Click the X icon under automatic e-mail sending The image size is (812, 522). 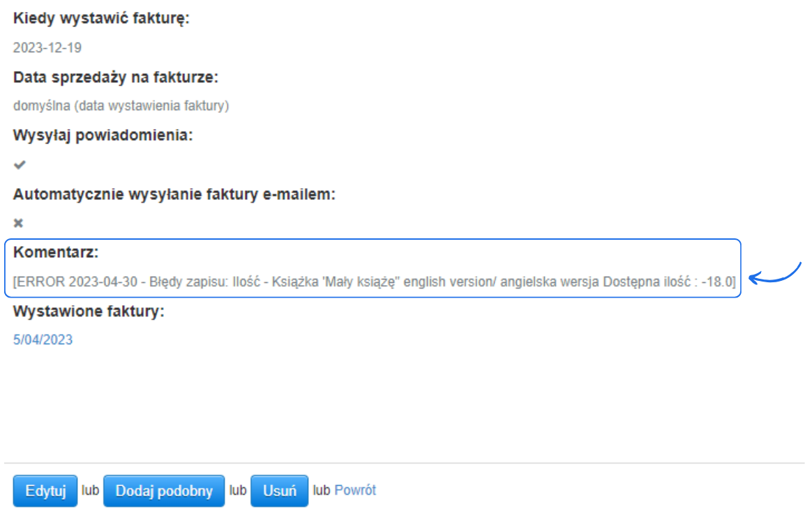click(19, 223)
